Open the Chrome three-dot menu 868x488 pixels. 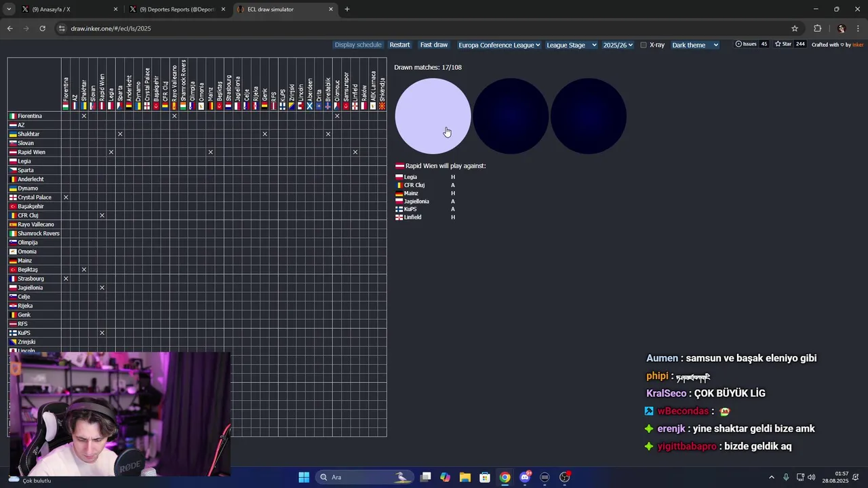coord(859,28)
